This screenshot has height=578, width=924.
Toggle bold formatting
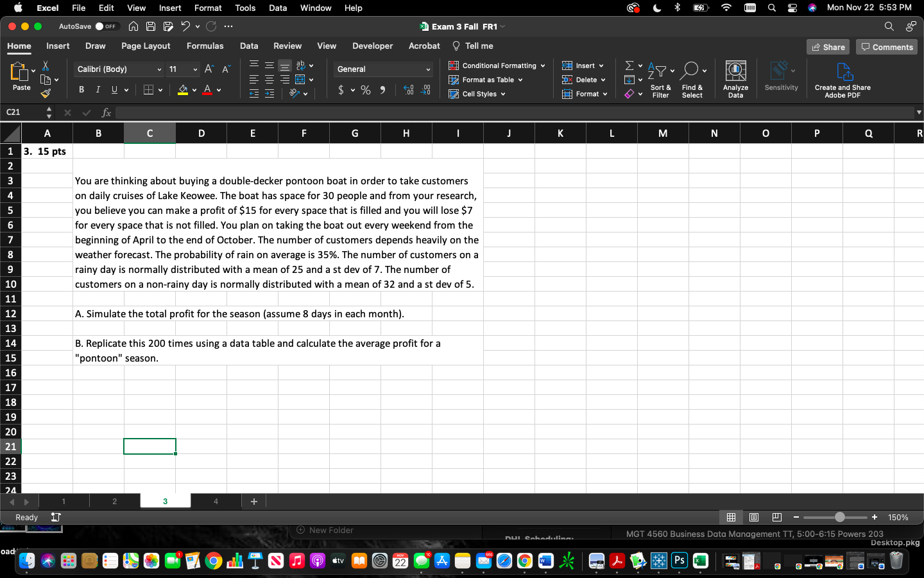coord(81,89)
